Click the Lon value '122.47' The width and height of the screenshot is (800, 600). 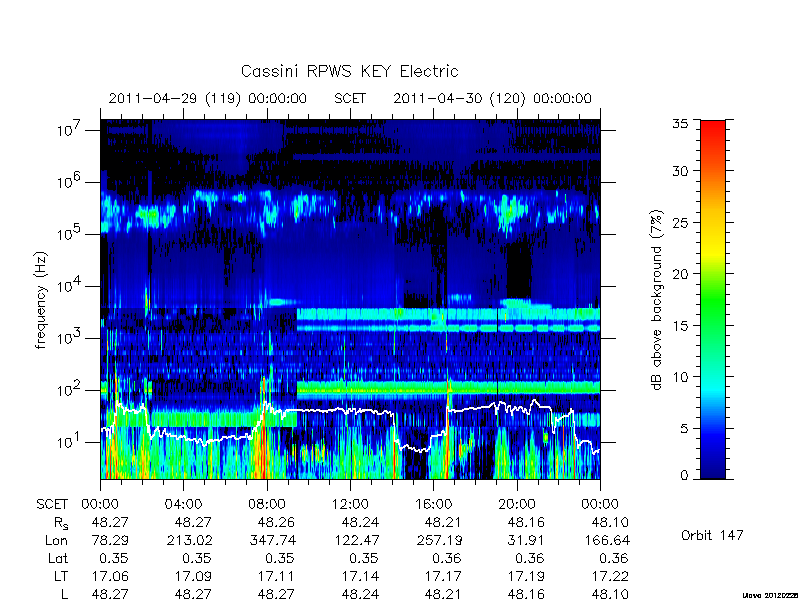pos(356,540)
